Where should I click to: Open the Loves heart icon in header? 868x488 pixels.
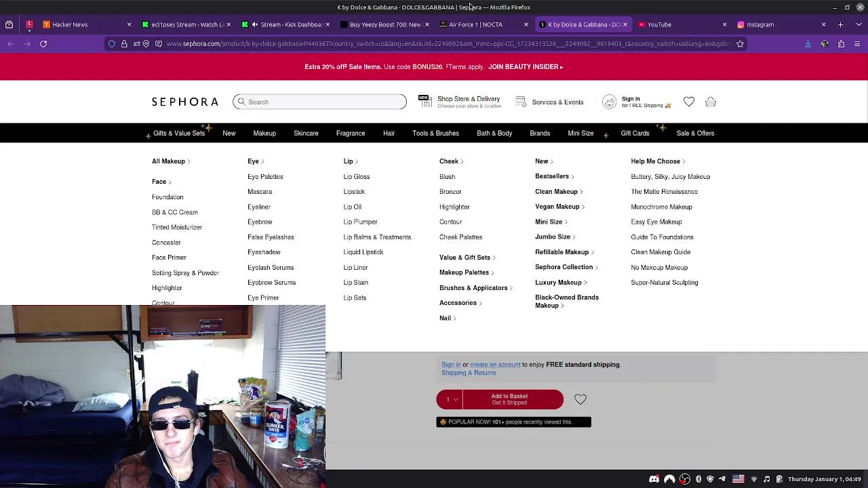(x=689, y=102)
